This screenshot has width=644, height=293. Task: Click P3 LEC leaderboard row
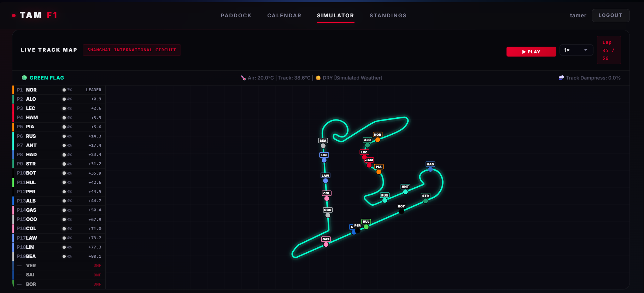pyautogui.click(x=59, y=108)
